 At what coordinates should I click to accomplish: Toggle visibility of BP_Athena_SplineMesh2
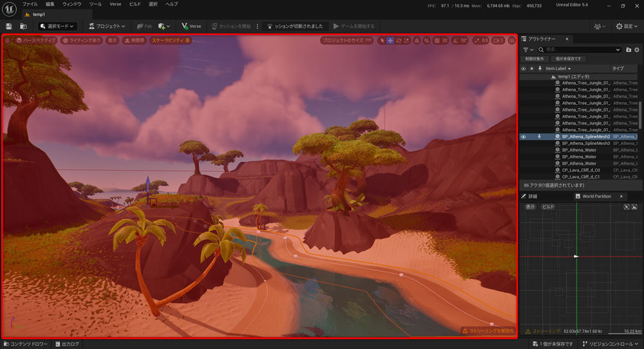pyautogui.click(x=523, y=137)
